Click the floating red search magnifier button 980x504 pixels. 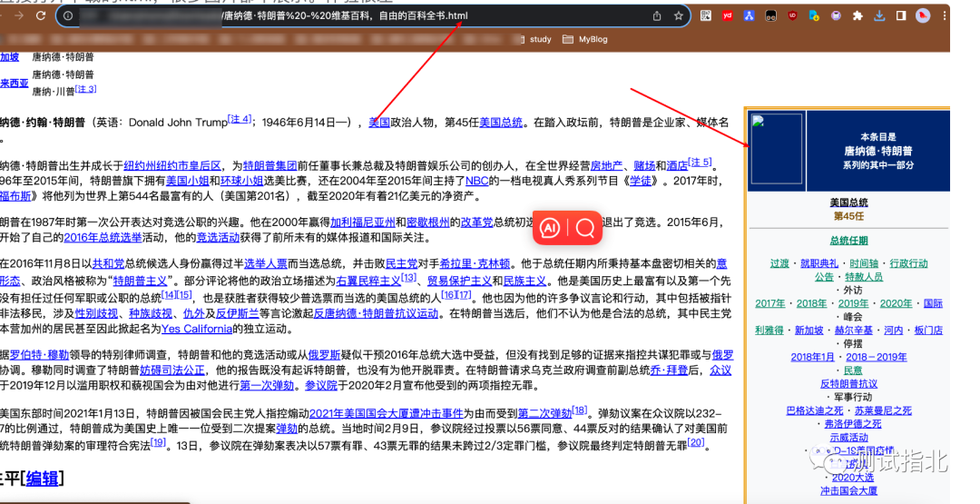point(585,228)
